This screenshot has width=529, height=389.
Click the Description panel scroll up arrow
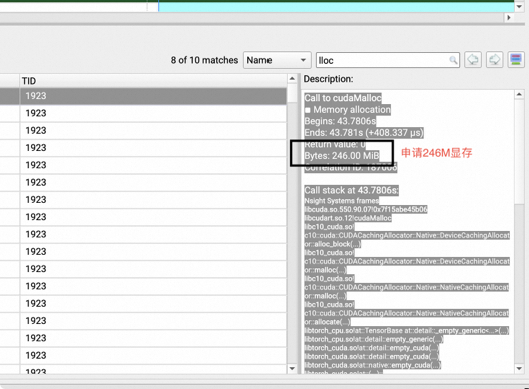point(519,94)
